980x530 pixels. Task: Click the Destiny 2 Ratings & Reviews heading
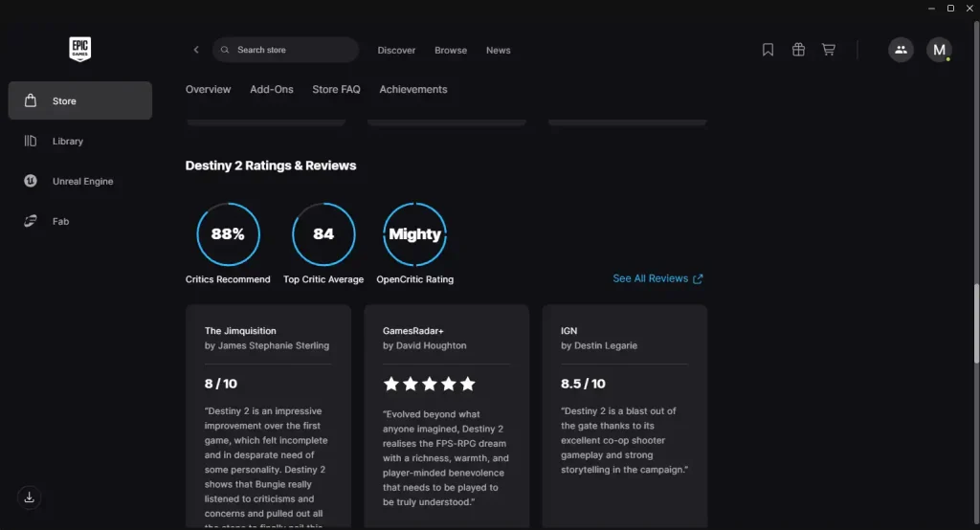[271, 166]
